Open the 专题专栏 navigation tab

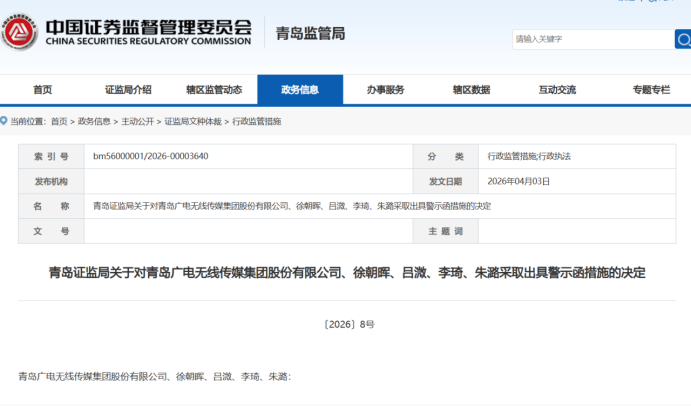pos(650,90)
